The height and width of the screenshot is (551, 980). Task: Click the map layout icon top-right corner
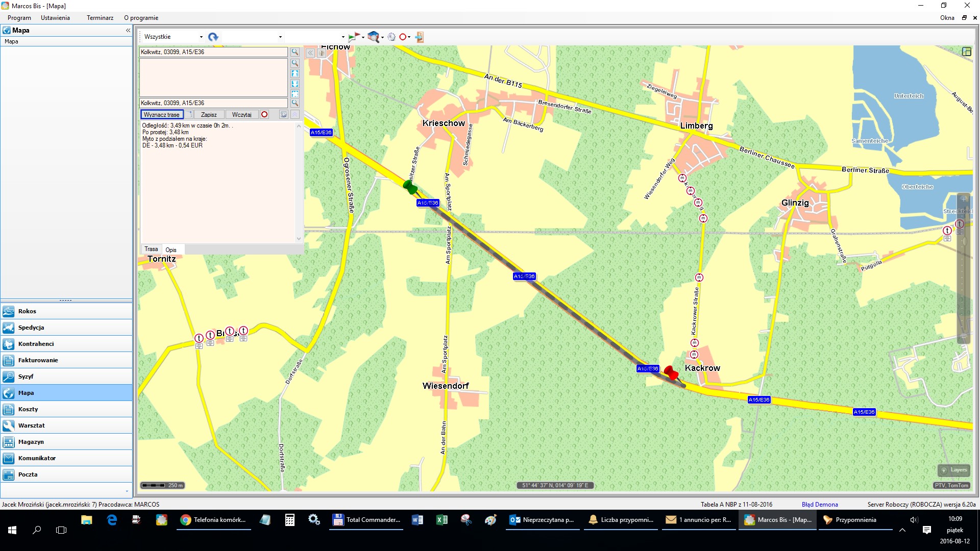966,52
